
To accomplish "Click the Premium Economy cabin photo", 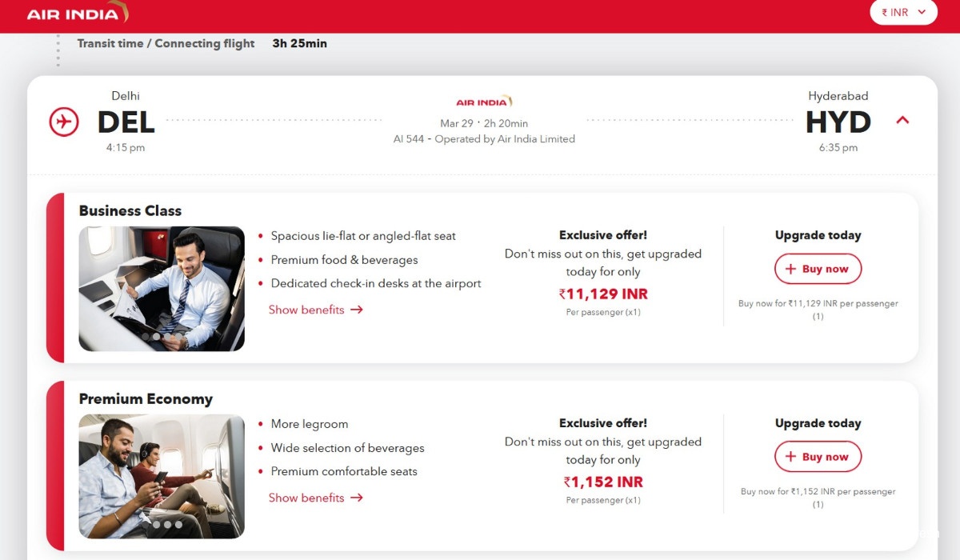I will coord(162,477).
